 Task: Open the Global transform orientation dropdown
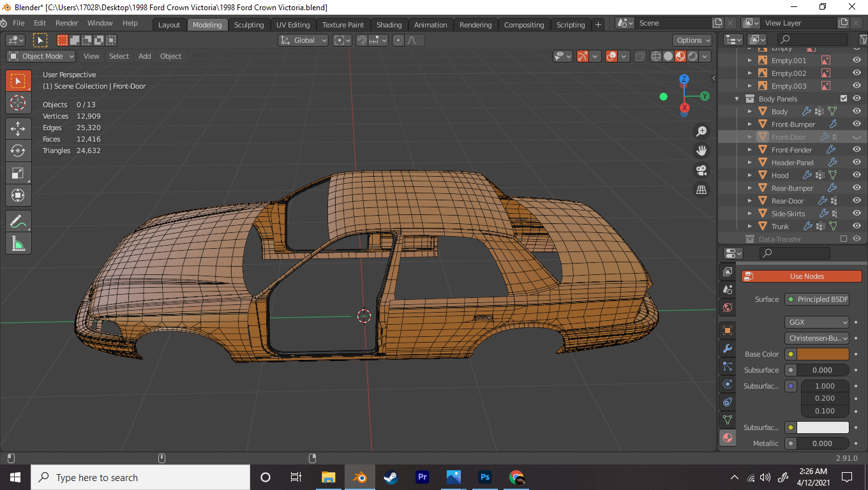[304, 40]
